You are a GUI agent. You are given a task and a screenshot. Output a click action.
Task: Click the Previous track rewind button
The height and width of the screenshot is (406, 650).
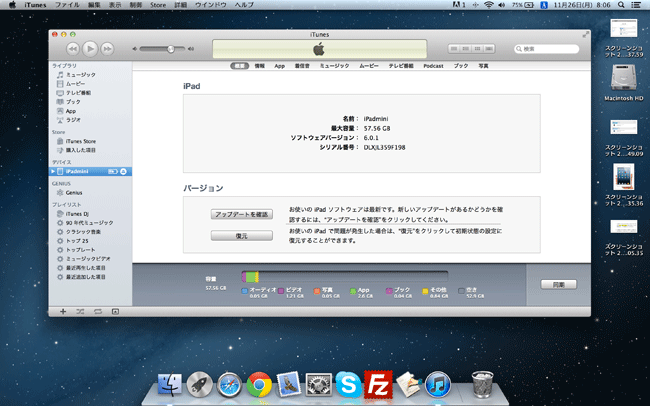pyautogui.click(x=73, y=49)
